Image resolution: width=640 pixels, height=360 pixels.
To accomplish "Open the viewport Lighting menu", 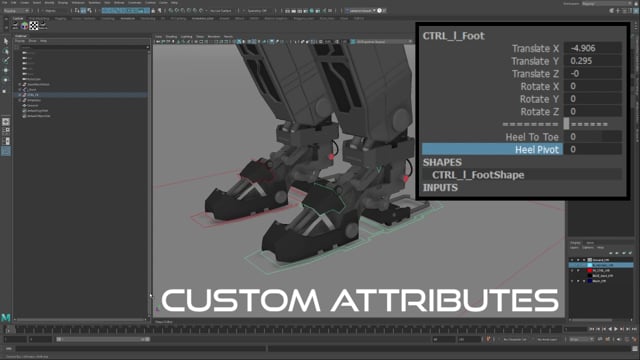I will point(186,37).
